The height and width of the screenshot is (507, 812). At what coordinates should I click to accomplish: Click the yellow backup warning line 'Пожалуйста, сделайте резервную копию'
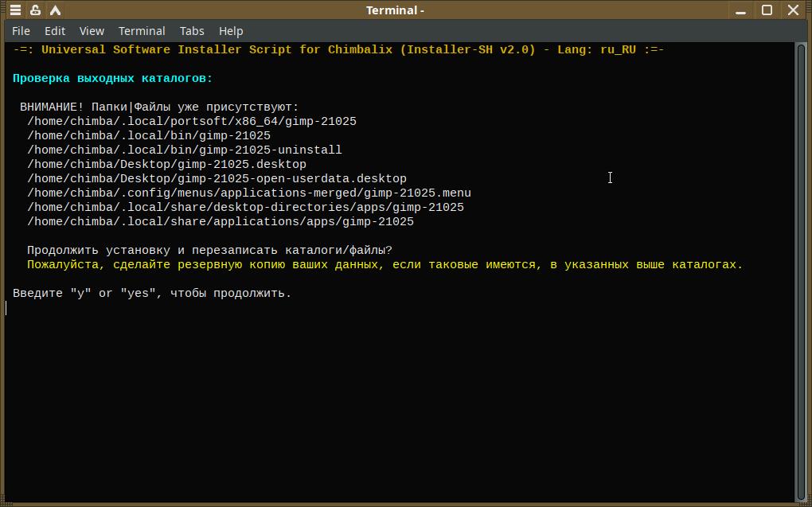(385, 264)
